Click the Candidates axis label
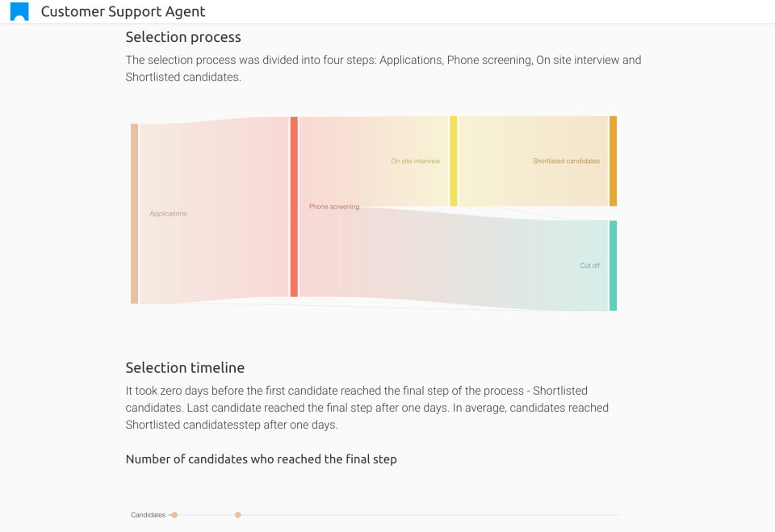This screenshot has height=532, width=775. tap(148, 515)
